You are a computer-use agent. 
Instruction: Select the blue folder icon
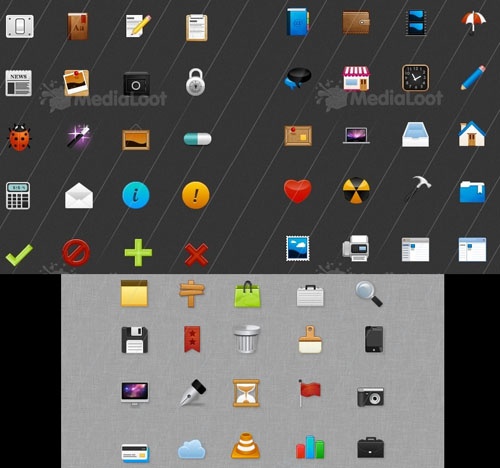point(472,192)
